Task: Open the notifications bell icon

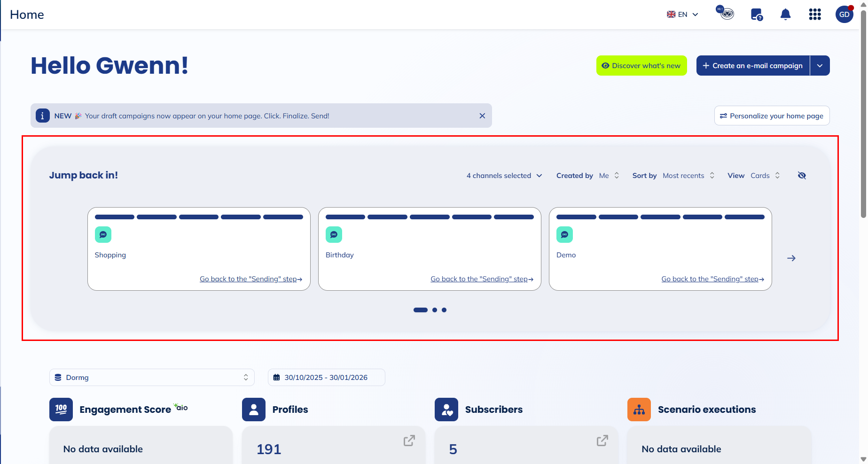Action: tap(785, 15)
